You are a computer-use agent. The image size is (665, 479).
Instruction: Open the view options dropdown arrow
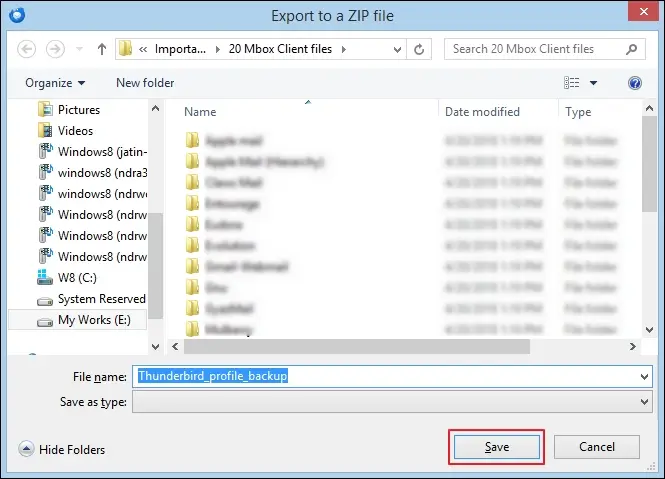[x=593, y=83]
